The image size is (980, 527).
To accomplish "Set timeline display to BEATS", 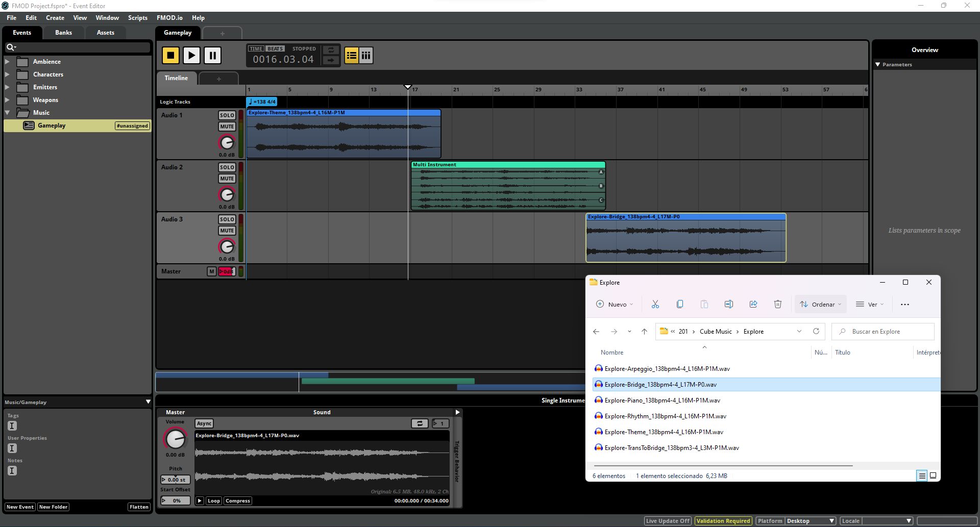I will pos(275,49).
